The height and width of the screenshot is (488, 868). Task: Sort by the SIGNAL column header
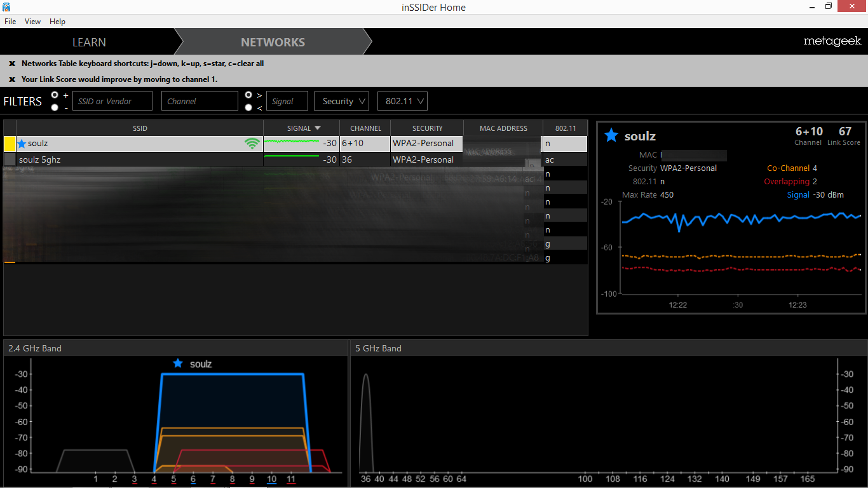pyautogui.click(x=301, y=128)
